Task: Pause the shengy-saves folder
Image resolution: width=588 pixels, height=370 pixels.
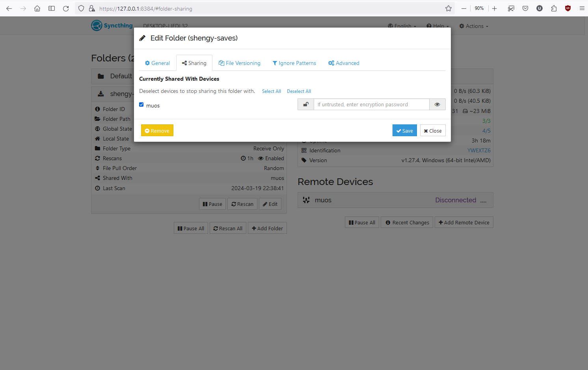Action: tap(212, 204)
